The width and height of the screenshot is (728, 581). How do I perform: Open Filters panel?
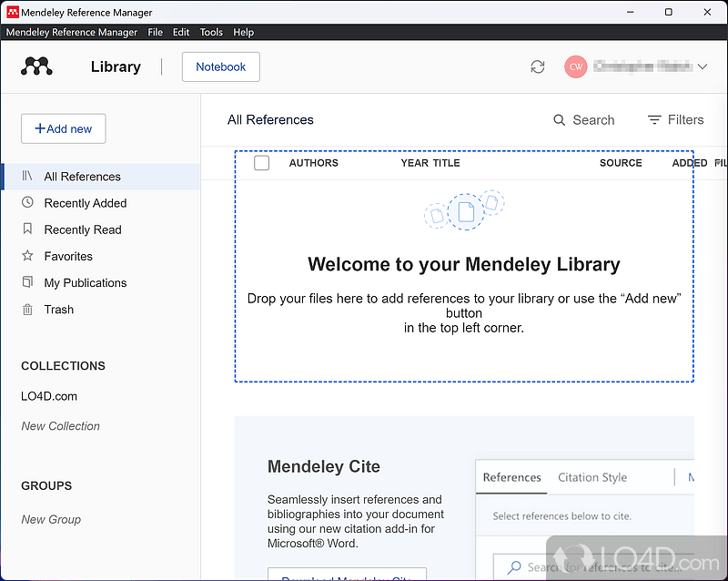[675, 120]
